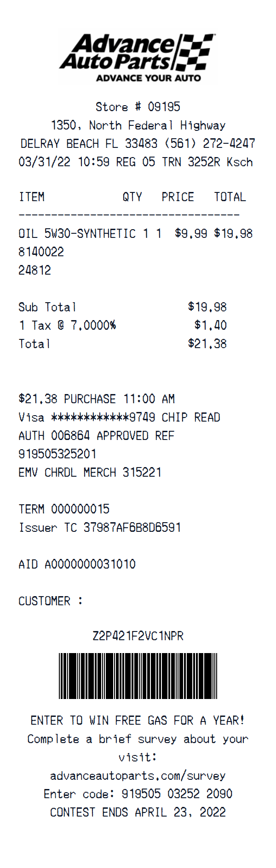Click the Sub Total amount $19.98
The width and height of the screenshot is (276, 868).
click(x=207, y=307)
